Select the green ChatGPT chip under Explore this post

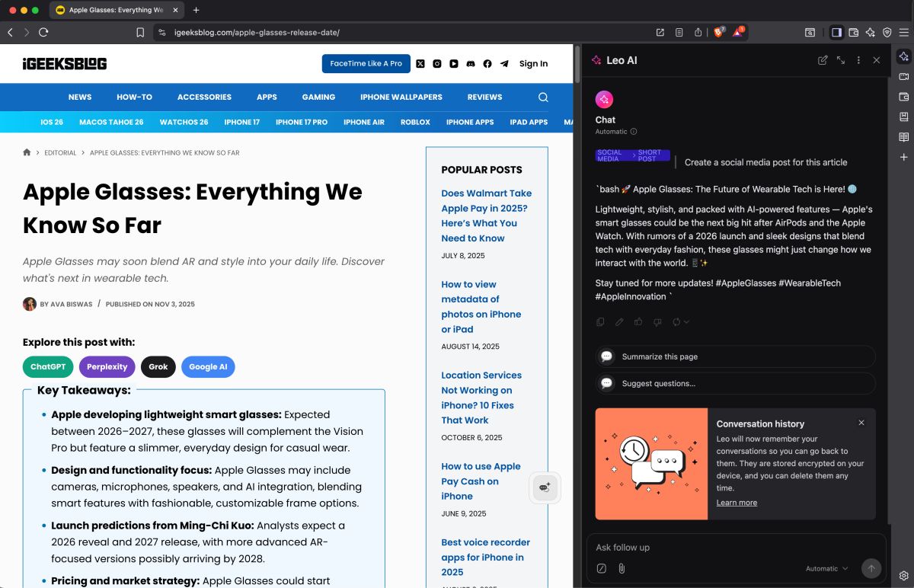pos(47,366)
